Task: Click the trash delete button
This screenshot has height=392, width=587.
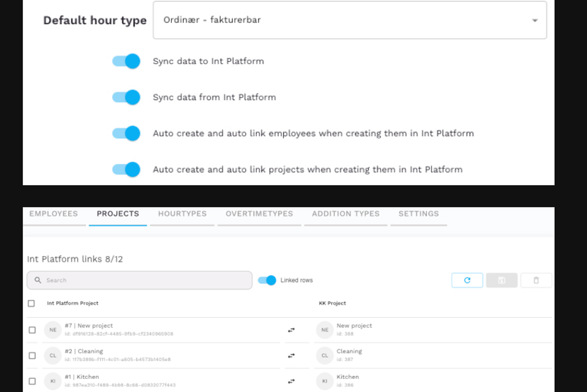Action: (536, 280)
